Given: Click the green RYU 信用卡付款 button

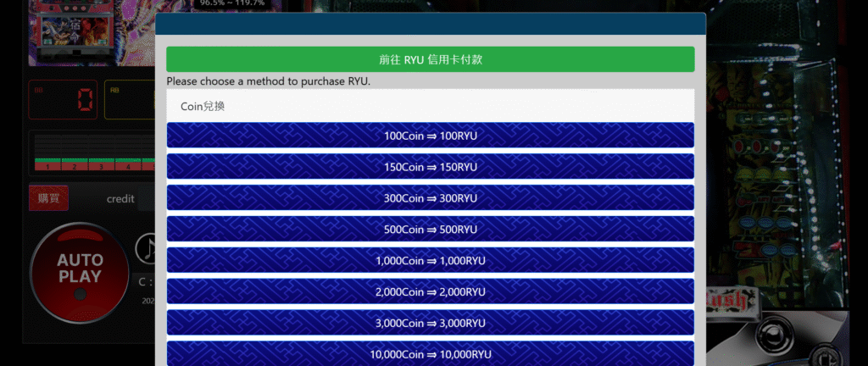Looking at the screenshot, I should coord(430,59).
